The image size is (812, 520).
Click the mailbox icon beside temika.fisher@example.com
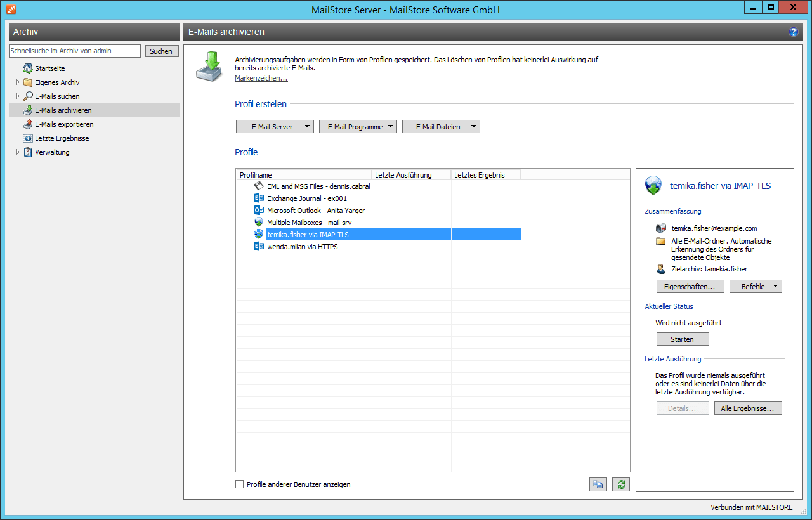(x=661, y=228)
